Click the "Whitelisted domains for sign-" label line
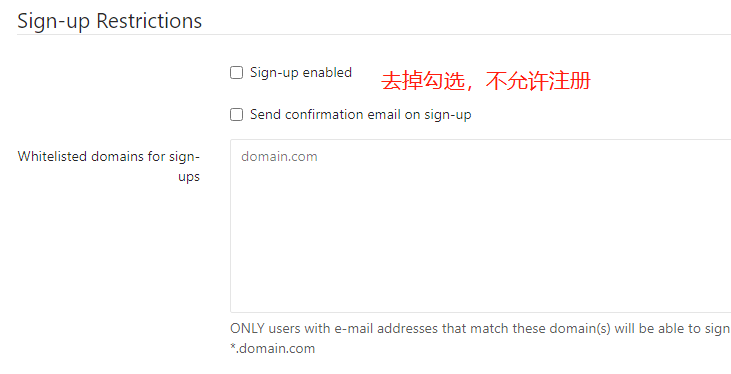Viewport: 731px width, 374px height. click(x=109, y=157)
